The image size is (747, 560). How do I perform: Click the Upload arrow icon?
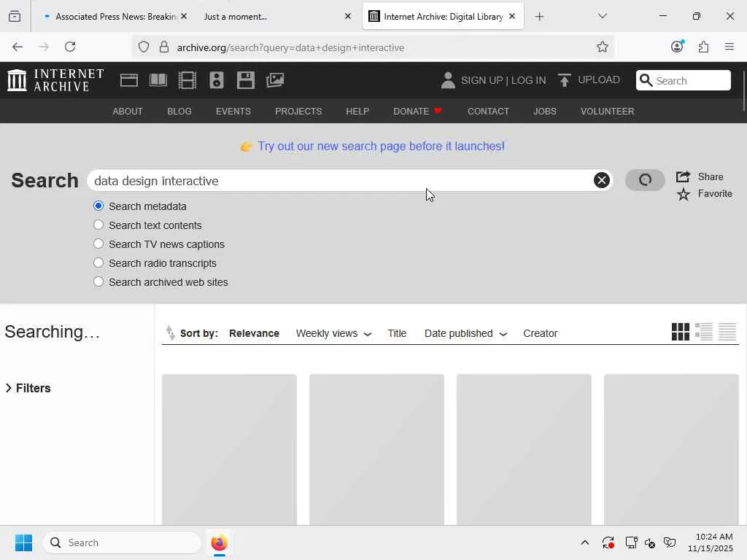[565, 80]
